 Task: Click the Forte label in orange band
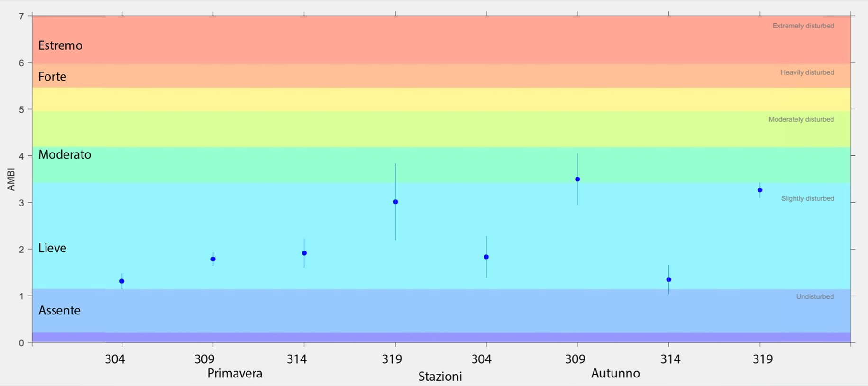click(x=52, y=77)
